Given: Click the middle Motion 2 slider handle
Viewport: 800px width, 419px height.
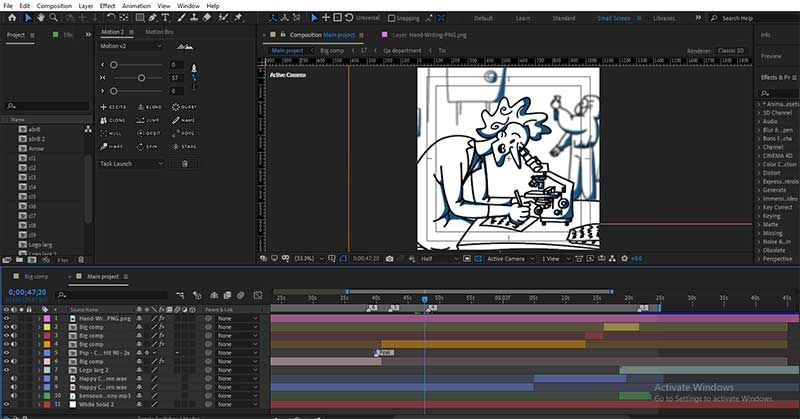Looking at the screenshot, I should click(141, 78).
